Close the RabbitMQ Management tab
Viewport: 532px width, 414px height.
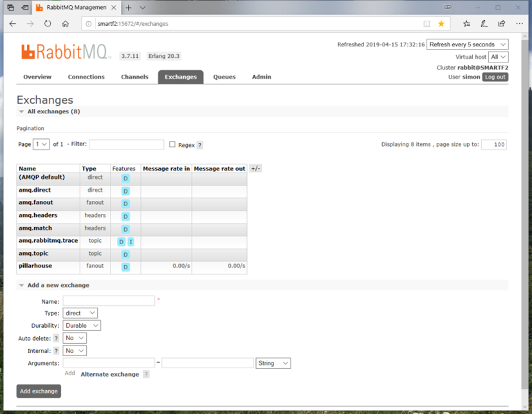pyautogui.click(x=114, y=8)
